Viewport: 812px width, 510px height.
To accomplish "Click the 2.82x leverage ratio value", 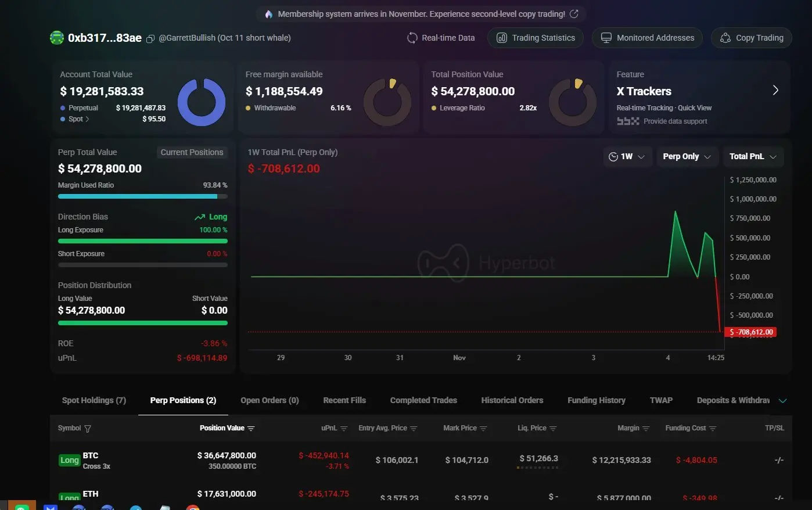I will pos(528,108).
